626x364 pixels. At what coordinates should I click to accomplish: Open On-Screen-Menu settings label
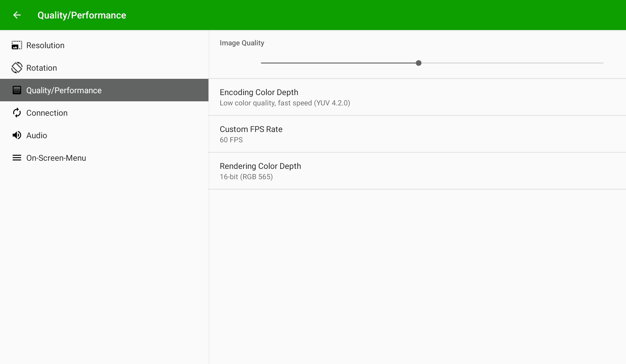(56, 158)
